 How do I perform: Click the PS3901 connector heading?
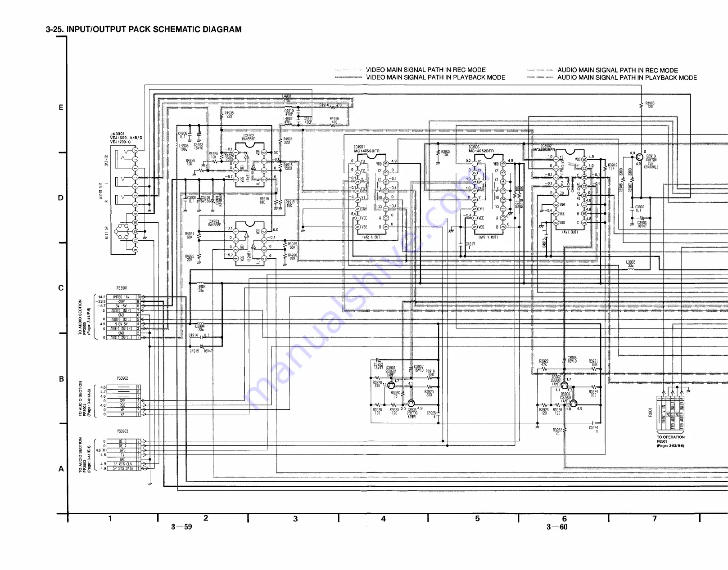[x=122, y=288]
